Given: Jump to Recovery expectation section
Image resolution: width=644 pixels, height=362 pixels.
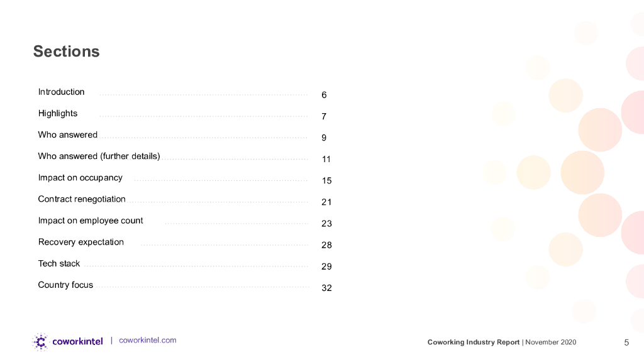Looking at the screenshot, I should tap(80, 242).
